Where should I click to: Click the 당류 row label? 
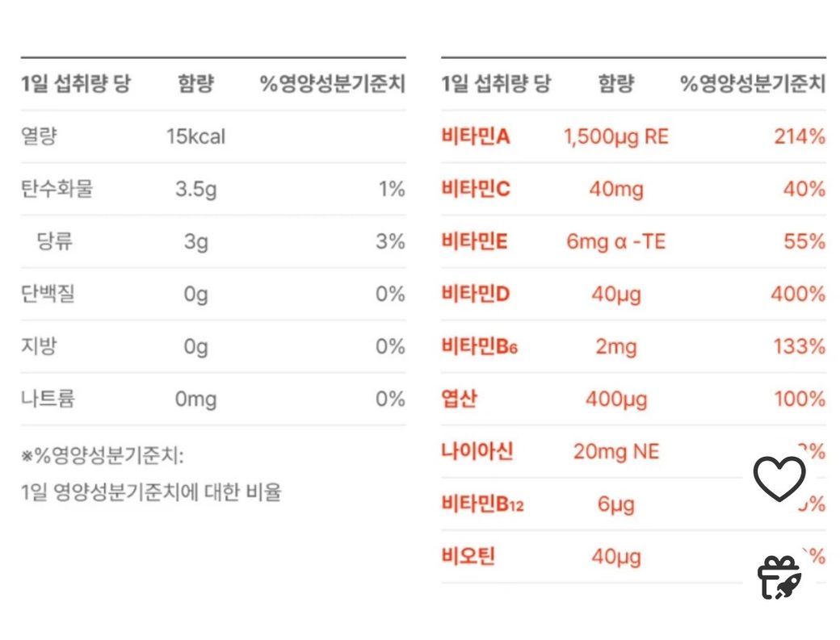pos(56,241)
